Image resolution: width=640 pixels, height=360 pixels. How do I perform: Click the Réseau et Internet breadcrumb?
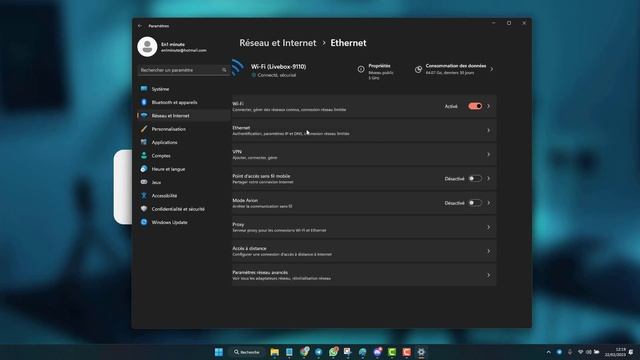(x=278, y=43)
